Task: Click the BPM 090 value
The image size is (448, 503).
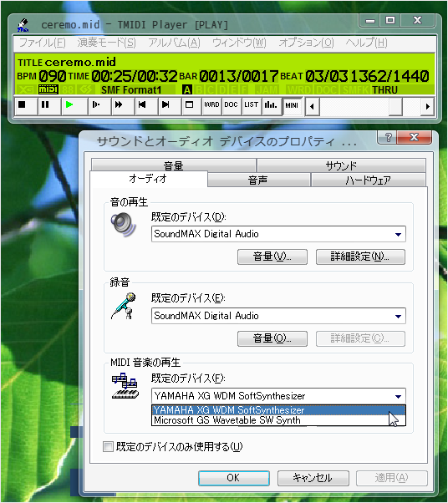Action: [53, 76]
